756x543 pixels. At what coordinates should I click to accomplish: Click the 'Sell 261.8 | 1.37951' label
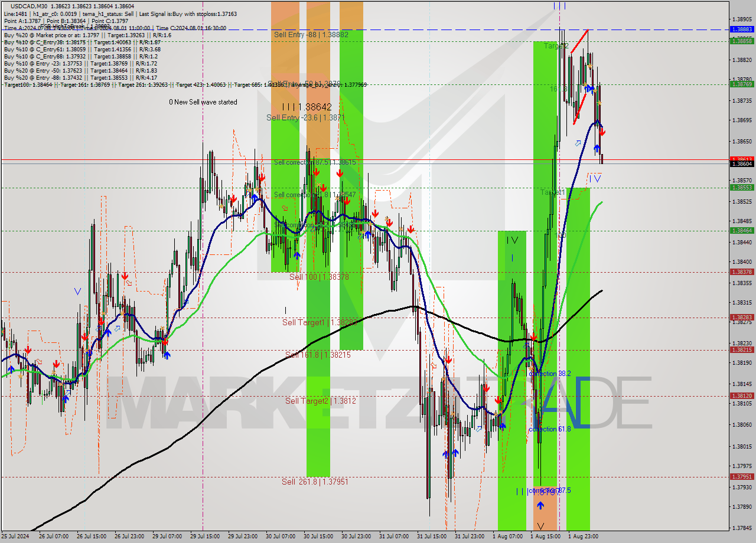pos(315,482)
